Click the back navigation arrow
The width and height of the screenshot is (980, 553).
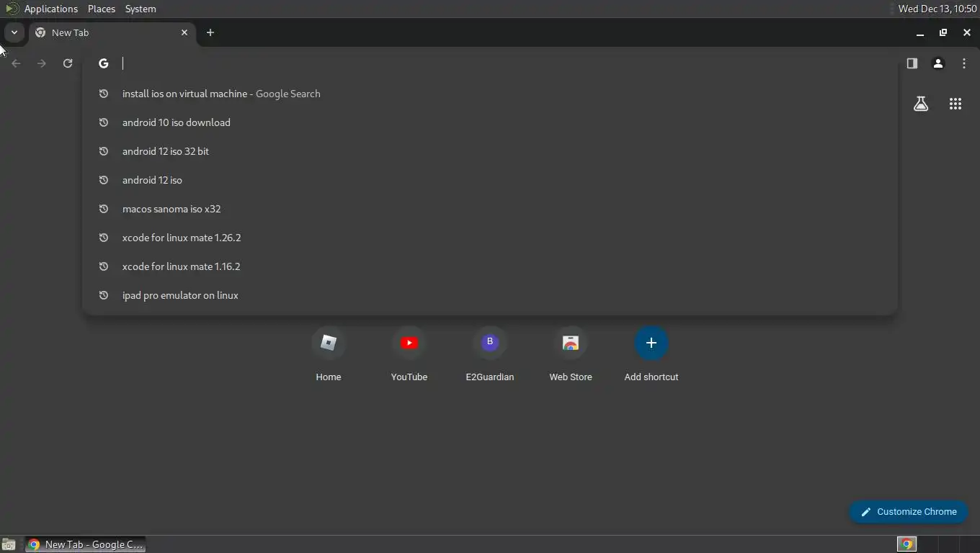click(x=16, y=63)
